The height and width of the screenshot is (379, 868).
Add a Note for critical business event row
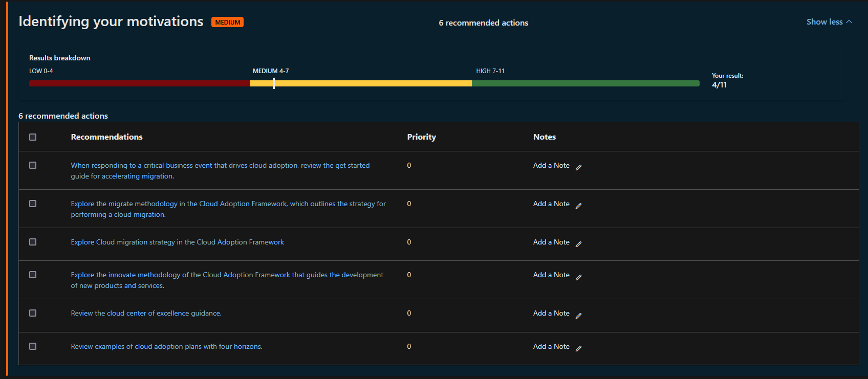(551, 165)
